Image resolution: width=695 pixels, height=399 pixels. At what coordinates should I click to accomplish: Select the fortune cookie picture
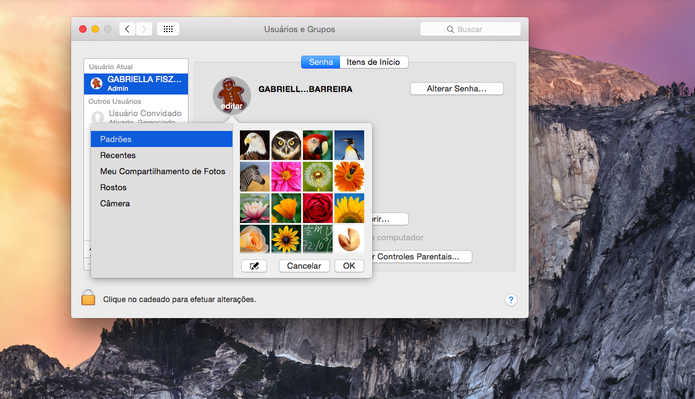[x=349, y=239]
